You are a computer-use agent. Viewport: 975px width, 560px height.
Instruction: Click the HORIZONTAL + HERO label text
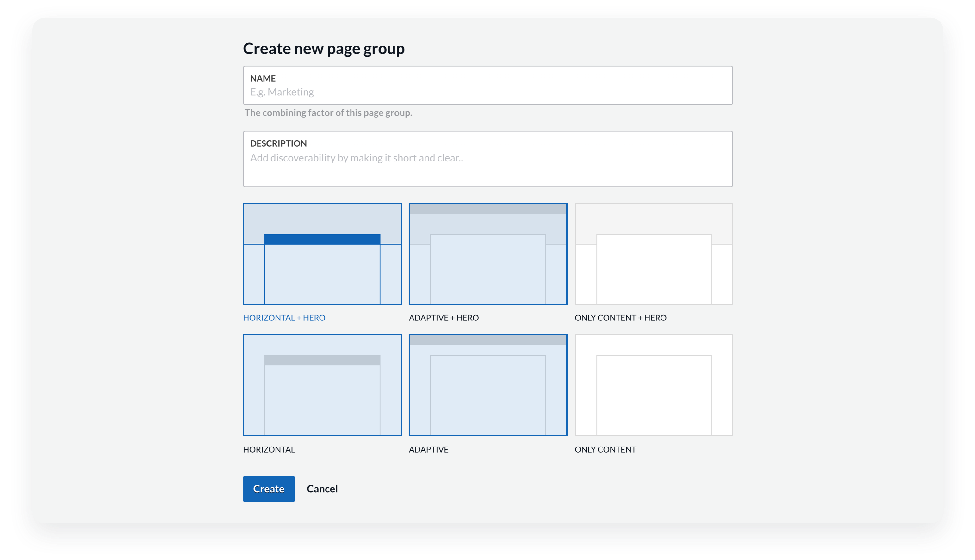pos(284,318)
